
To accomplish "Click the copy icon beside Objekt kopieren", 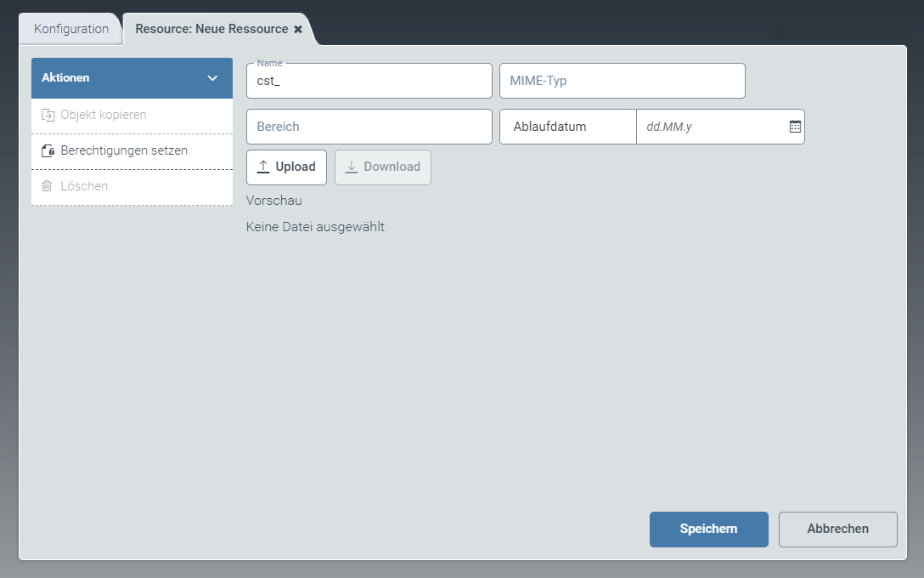I will [x=48, y=115].
